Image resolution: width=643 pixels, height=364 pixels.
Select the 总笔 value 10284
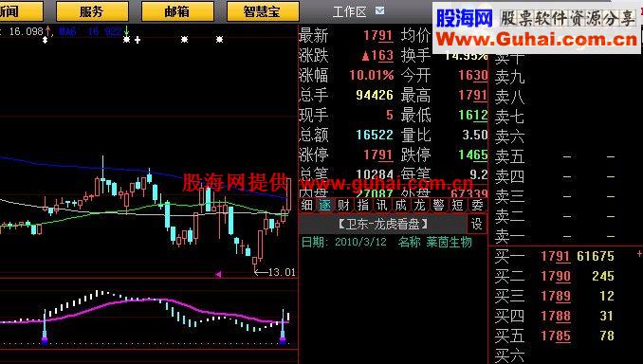coord(375,173)
